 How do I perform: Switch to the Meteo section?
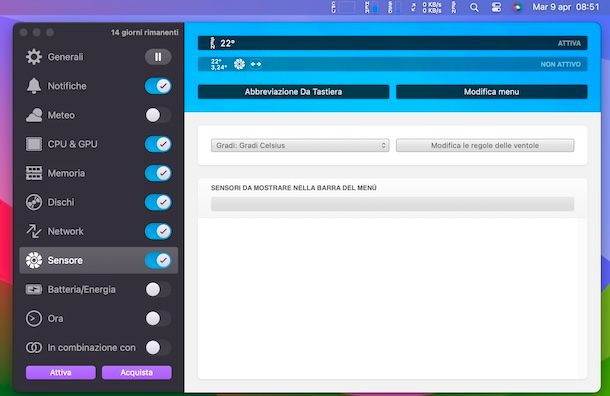pyautogui.click(x=61, y=115)
